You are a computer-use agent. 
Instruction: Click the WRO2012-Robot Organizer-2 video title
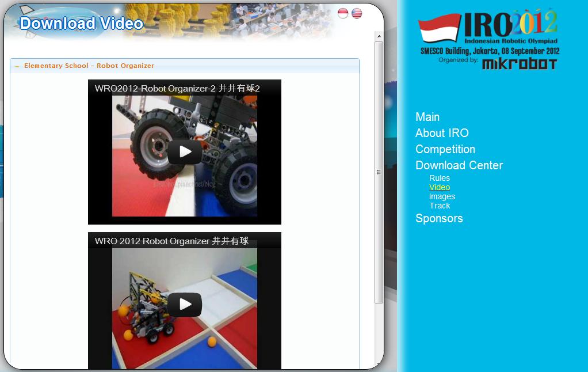pos(177,88)
